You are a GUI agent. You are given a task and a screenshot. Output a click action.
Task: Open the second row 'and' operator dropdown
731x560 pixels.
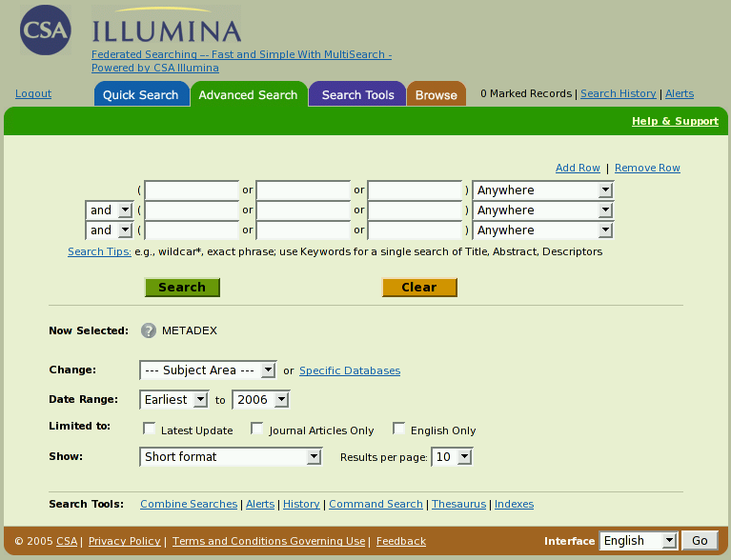[110, 210]
